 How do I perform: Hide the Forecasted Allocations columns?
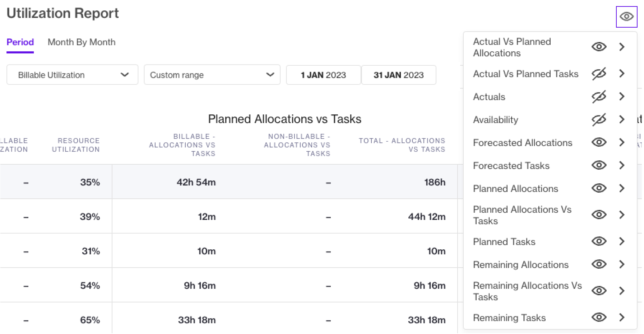pos(599,142)
